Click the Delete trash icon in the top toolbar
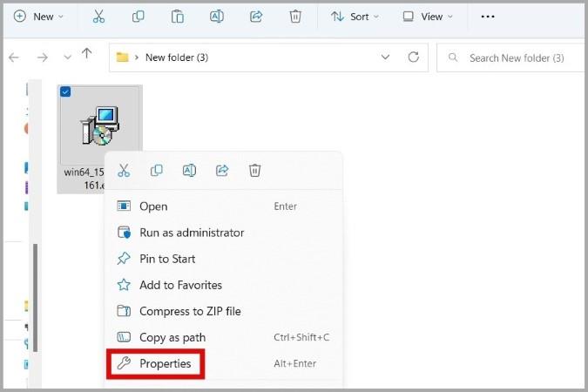Screen dimensions: 588x392 pyautogui.click(x=295, y=17)
